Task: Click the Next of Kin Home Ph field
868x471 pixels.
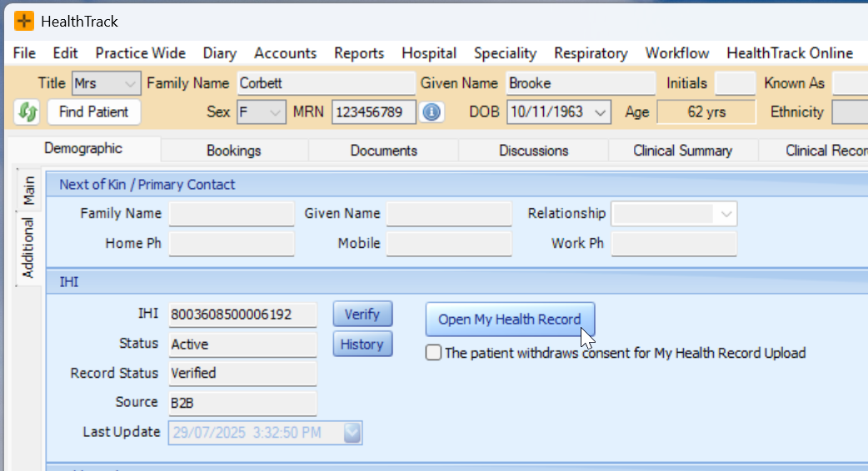Action: click(232, 244)
